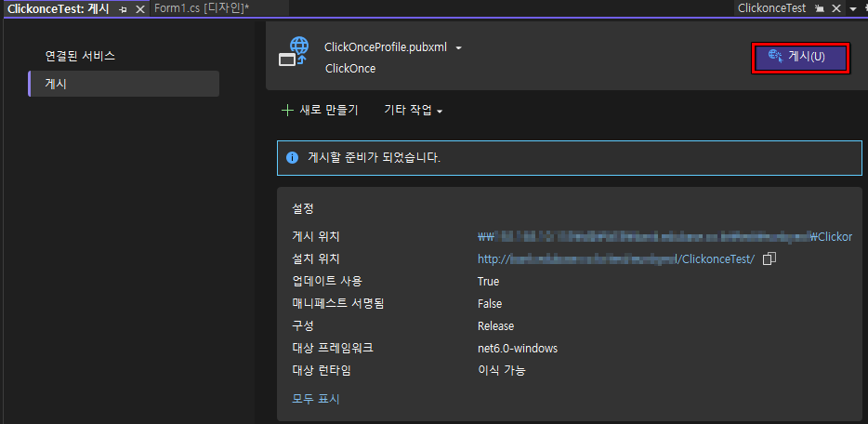Screen dimensions: 868x424
Task: Open the 게시 위치 network path link
Action: pyautogui.click(x=664, y=237)
